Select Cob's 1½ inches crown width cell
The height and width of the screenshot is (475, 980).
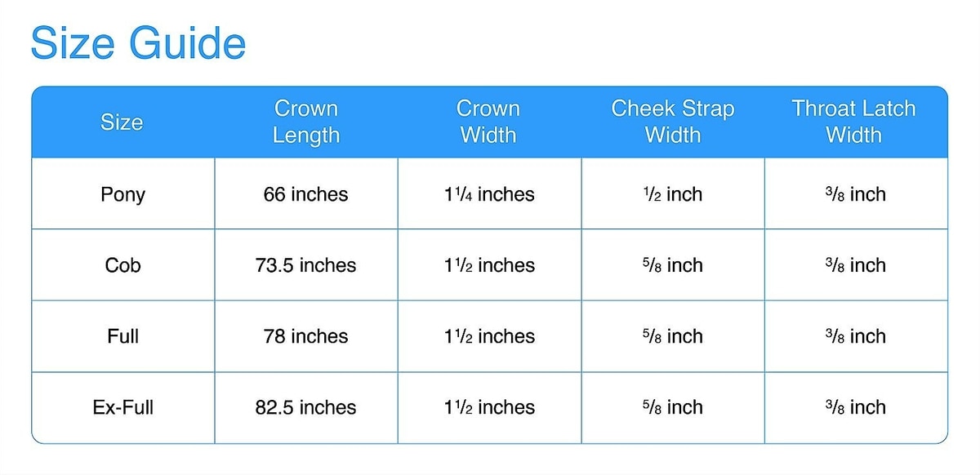click(489, 265)
